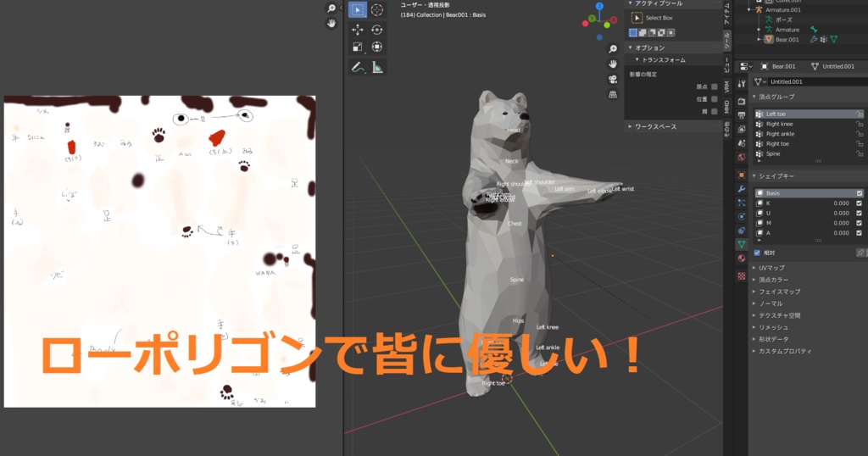
Task: Open mesh data browse dropdown
Action: click(x=759, y=82)
